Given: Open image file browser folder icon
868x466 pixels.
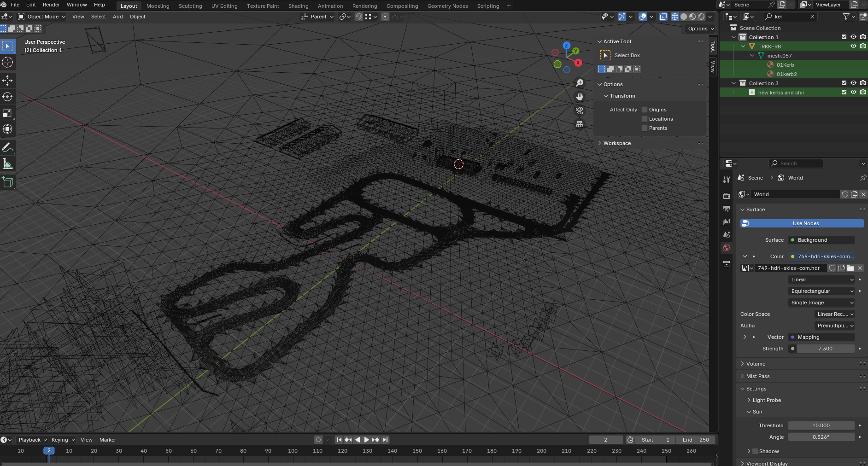Looking at the screenshot, I should click(x=850, y=268).
